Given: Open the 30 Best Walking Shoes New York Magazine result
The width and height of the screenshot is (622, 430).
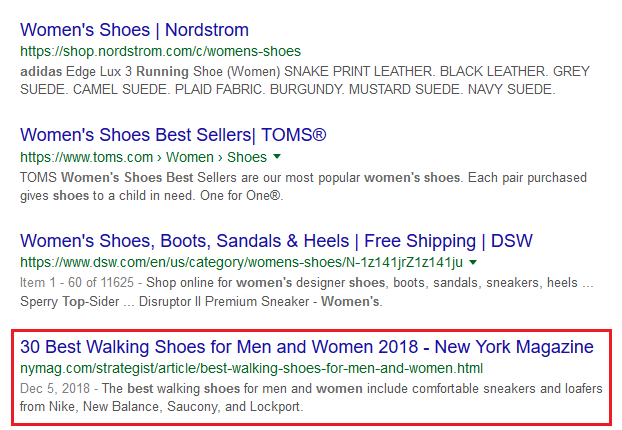Looking at the screenshot, I should pyautogui.click(x=307, y=347).
